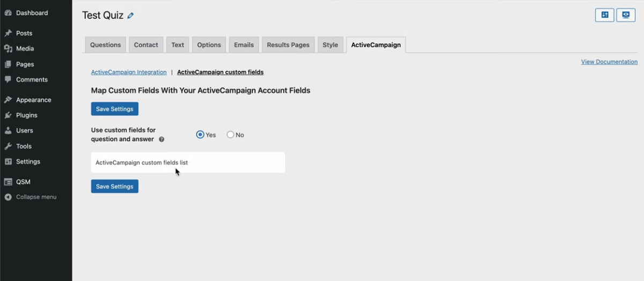Open the Questions tab

(105, 45)
